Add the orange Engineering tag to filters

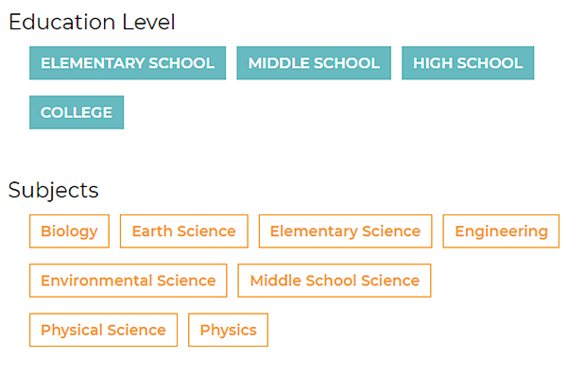(x=501, y=231)
